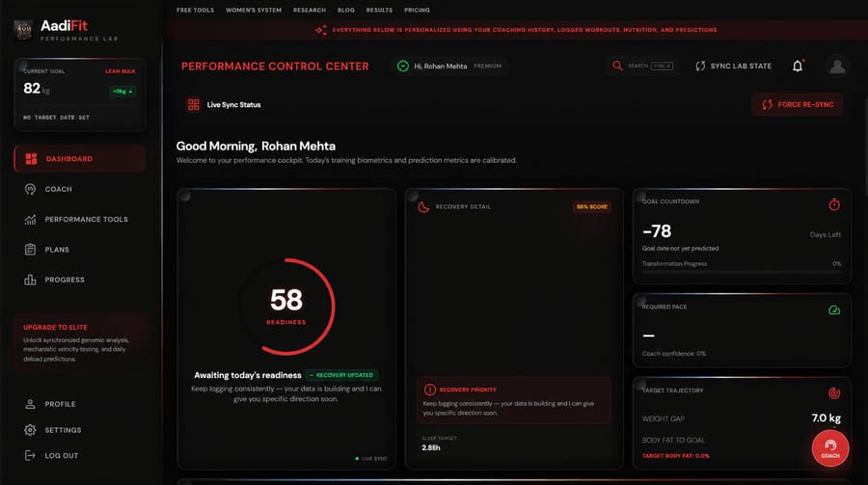
Task: Click the Target Trajectory target icon
Action: [834, 393]
